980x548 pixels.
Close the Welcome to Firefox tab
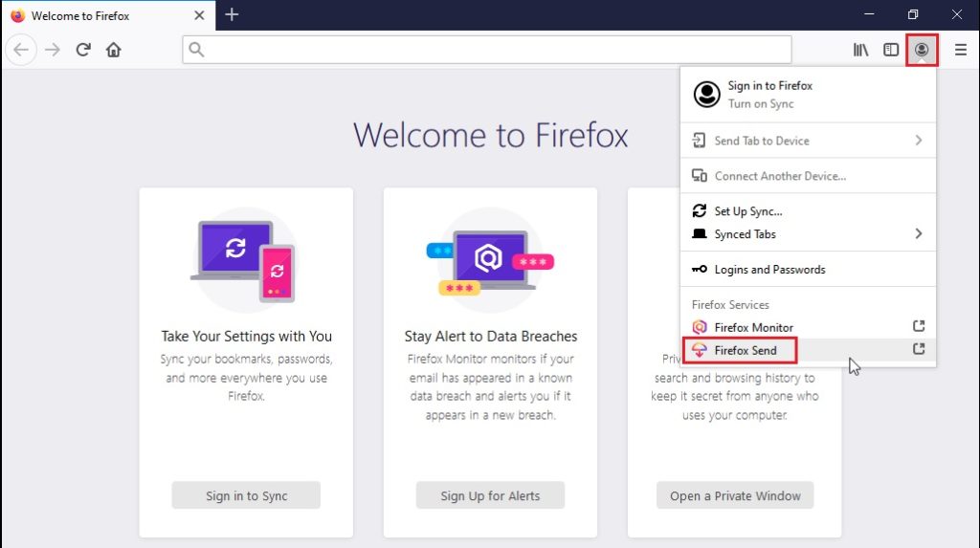pyautogui.click(x=199, y=15)
